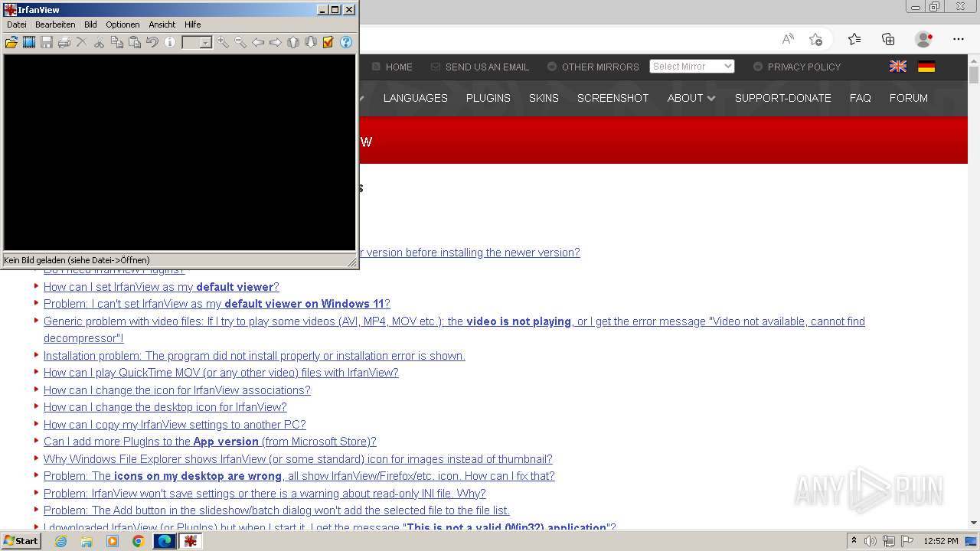Open the image Information icon
Screen dimensions: 980x551
click(170, 42)
